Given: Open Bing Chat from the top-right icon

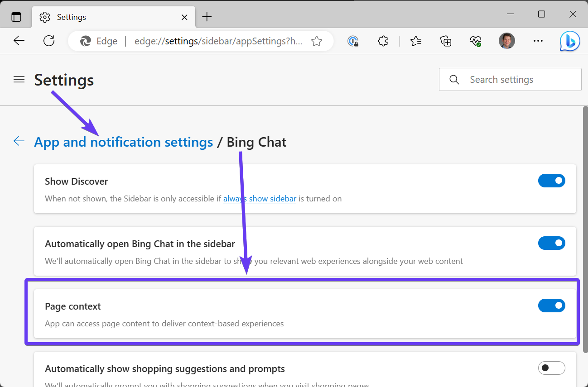Looking at the screenshot, I should pos(569,41).
